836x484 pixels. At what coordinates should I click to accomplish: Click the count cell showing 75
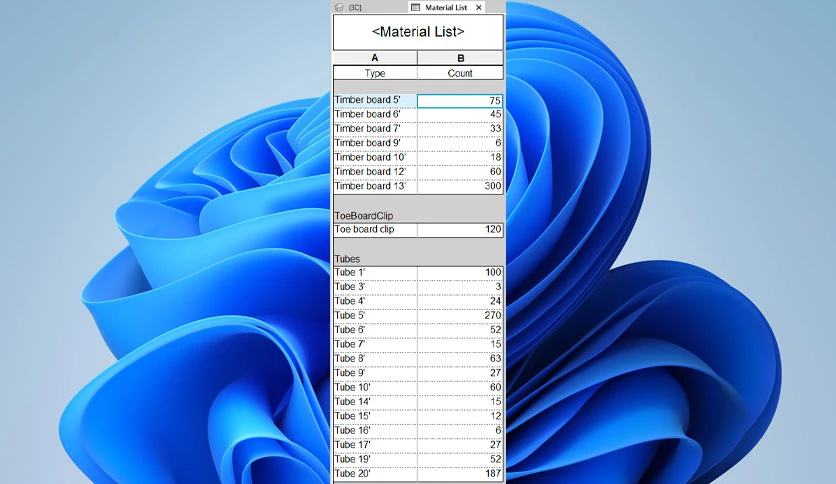point(460,100)
